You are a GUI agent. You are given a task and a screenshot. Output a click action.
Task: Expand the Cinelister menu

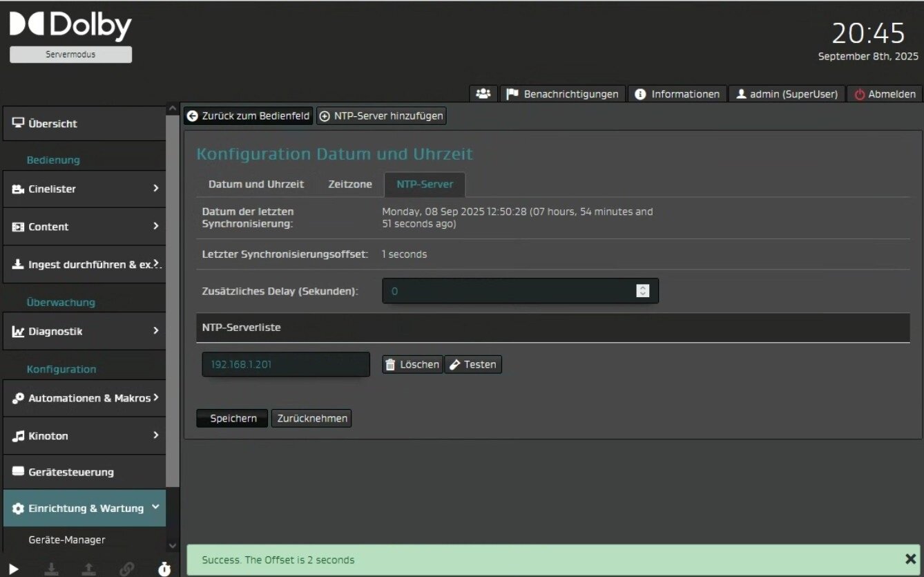84,189
